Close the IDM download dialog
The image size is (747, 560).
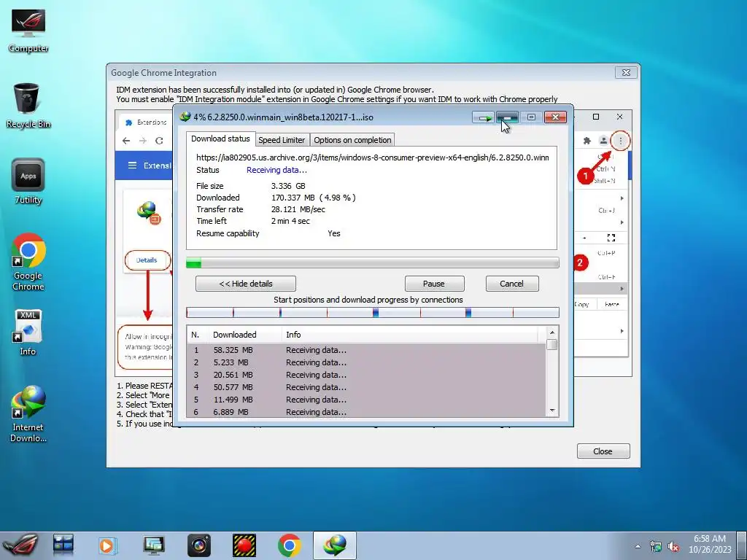pyautogui.click(x=555, y=117)
